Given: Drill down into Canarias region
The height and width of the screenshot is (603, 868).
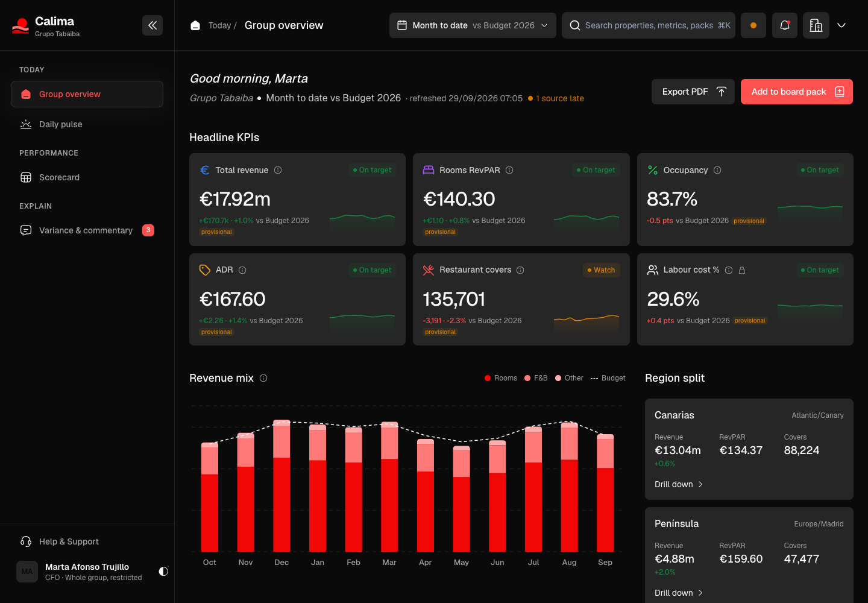Looking at the screenshot, I should [679, 484].
